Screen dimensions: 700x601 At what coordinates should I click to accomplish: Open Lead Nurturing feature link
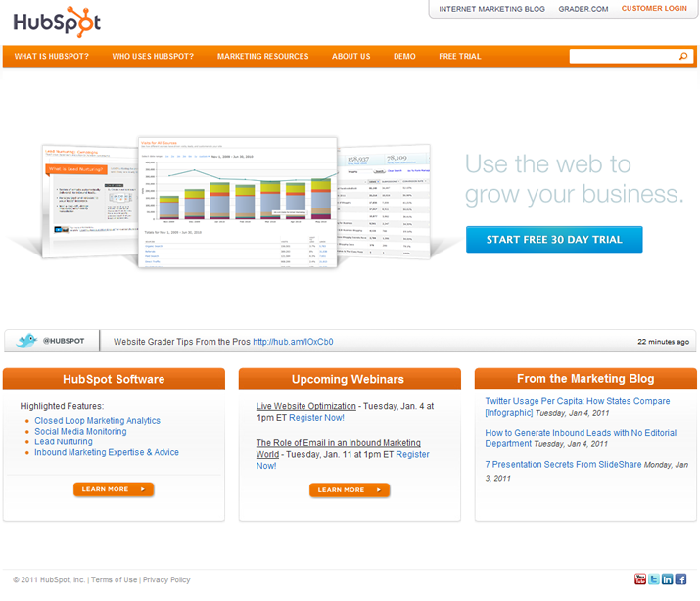tap(64, 441)
